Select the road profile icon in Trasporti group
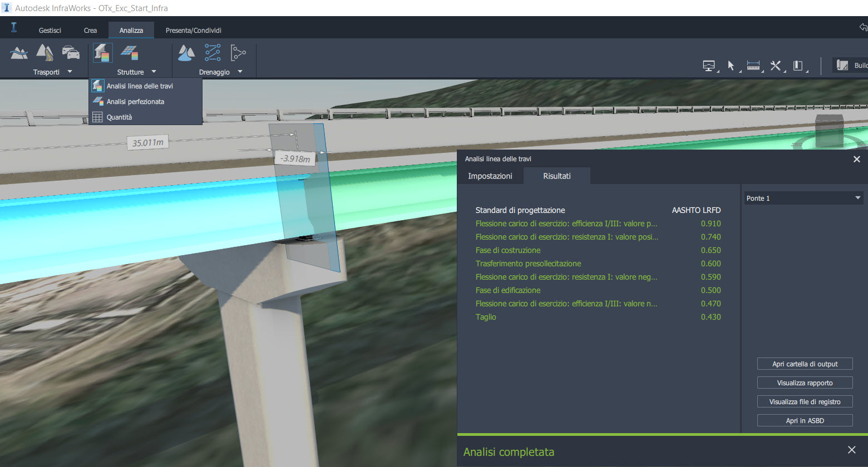This screenshot has width=868, height=467. [45, 52]
